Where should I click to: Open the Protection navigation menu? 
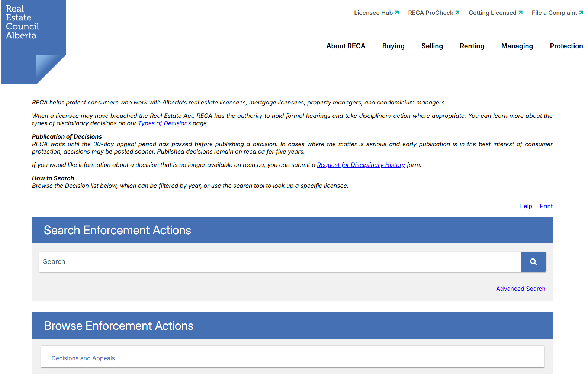coord(566,46)
